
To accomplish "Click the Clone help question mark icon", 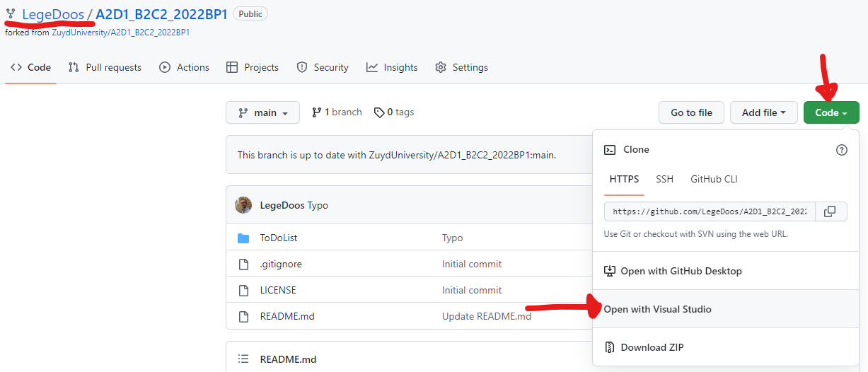I will [x=842, y=150].
